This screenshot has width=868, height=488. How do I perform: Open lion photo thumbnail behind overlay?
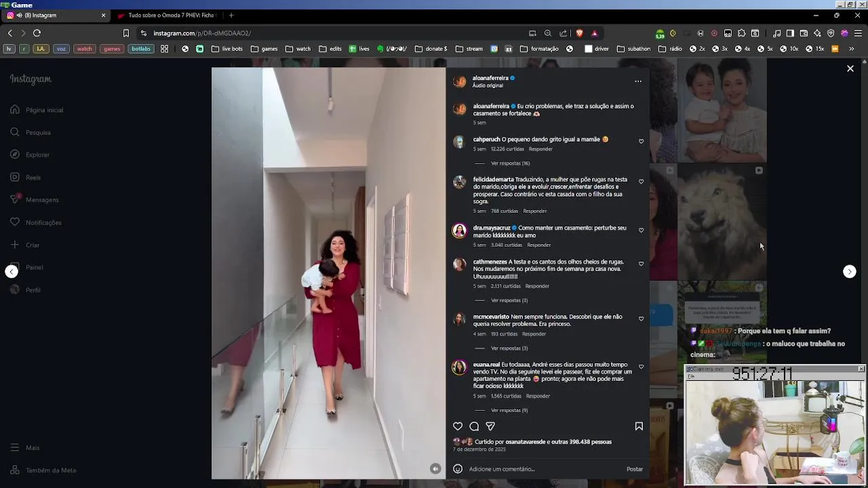[x=722, y=222]
